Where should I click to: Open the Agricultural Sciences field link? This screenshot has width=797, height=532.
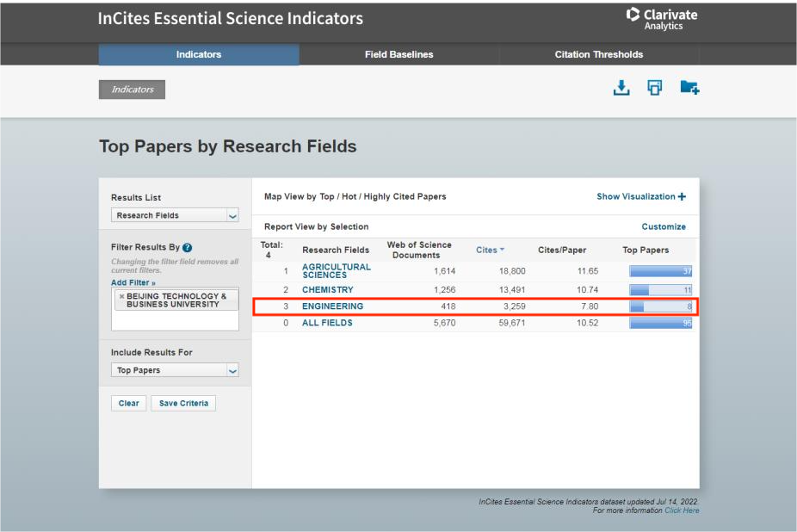pyautogui.click(x=336, y=271)
